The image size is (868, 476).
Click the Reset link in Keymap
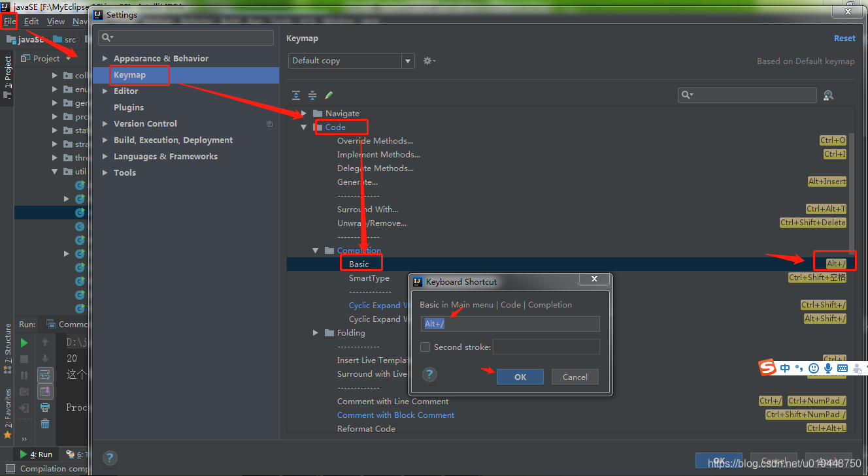844,39
